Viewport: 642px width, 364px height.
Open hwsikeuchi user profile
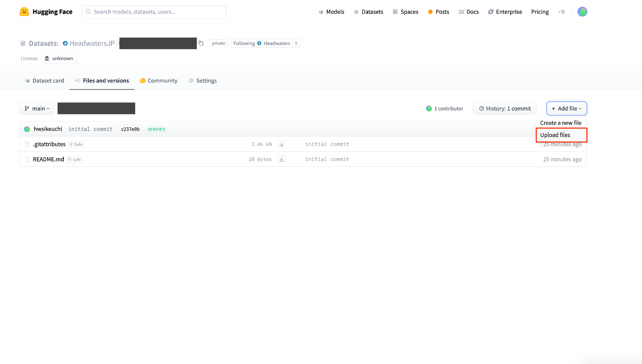point(48,129)
